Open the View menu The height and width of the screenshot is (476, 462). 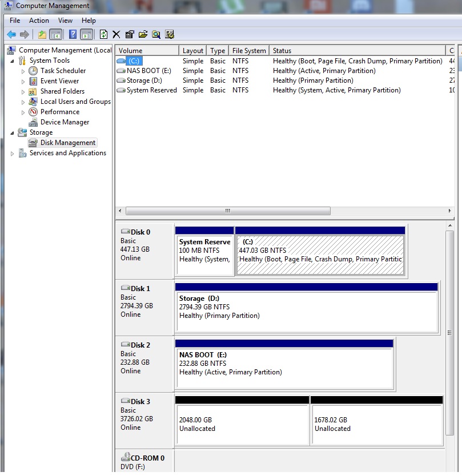pos(65,21)
